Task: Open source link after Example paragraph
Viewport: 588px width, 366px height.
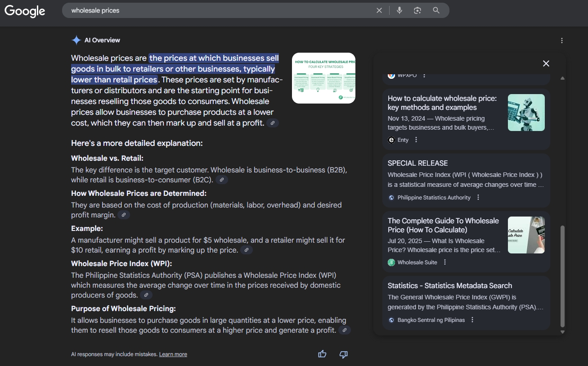Action: pyautogui.click(x=246, y=250)
